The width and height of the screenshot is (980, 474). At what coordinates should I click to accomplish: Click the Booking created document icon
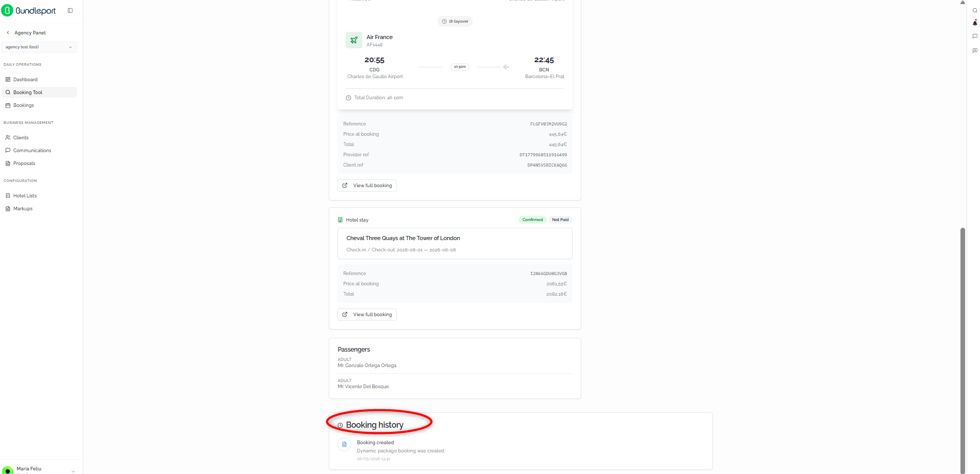pos(344,444)
